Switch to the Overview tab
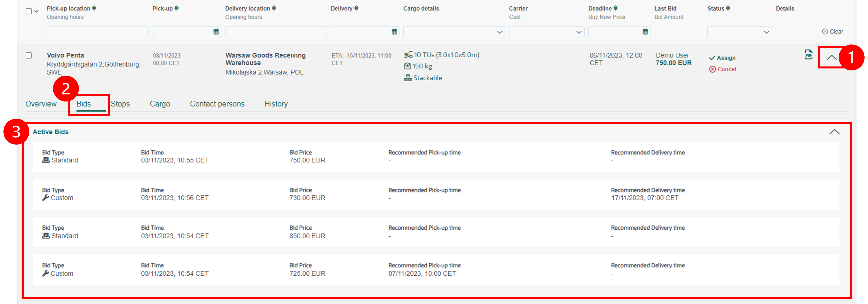The width and height of the screenshot is (868, 304). point(41,104)
